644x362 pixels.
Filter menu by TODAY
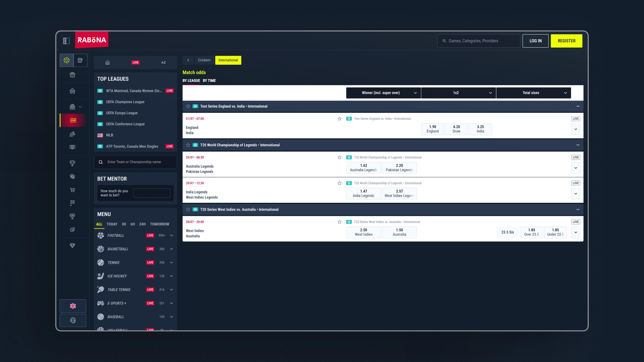(x=112, y=224)
